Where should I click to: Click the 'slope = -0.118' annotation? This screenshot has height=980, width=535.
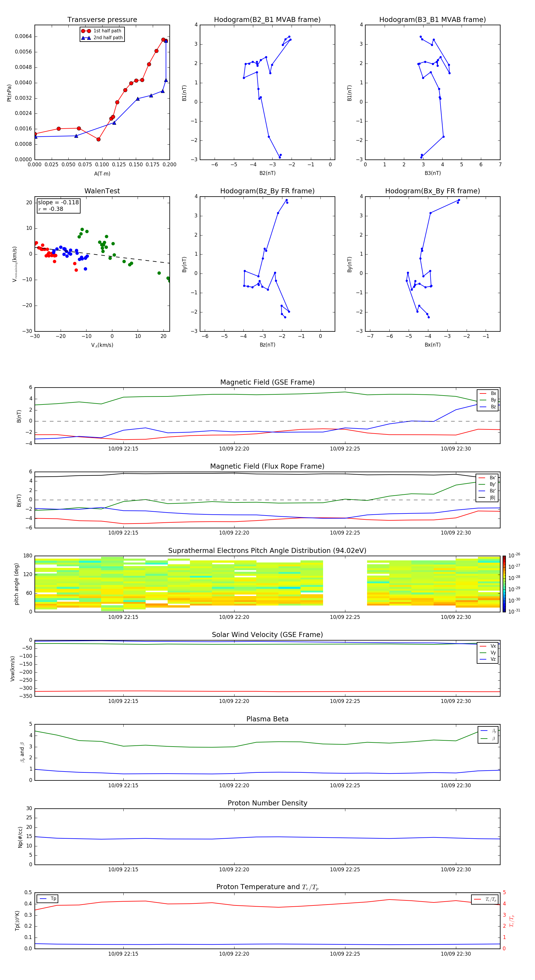[58, 203]
